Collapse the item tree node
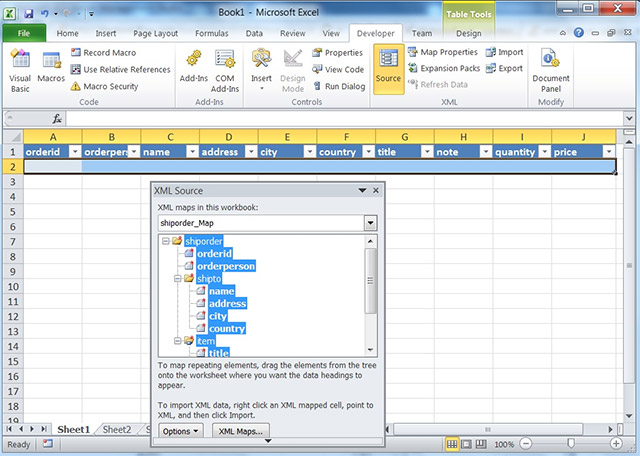Viewport: 640px width, 456px height. pos(178,341)
